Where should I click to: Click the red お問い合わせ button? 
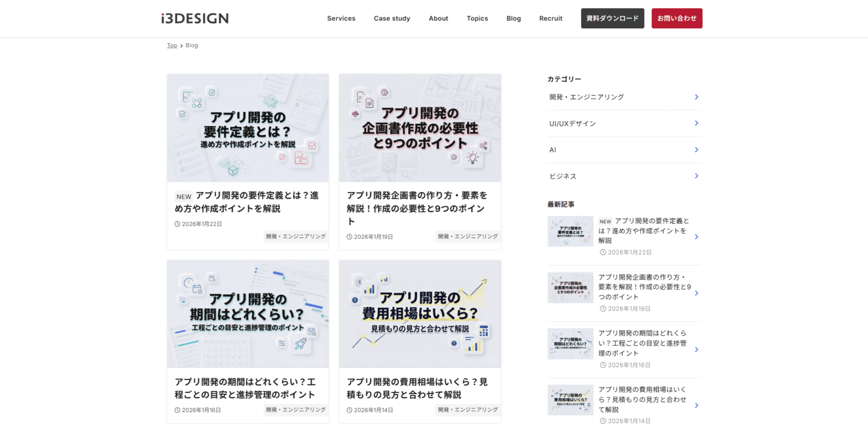coord(676,18)
